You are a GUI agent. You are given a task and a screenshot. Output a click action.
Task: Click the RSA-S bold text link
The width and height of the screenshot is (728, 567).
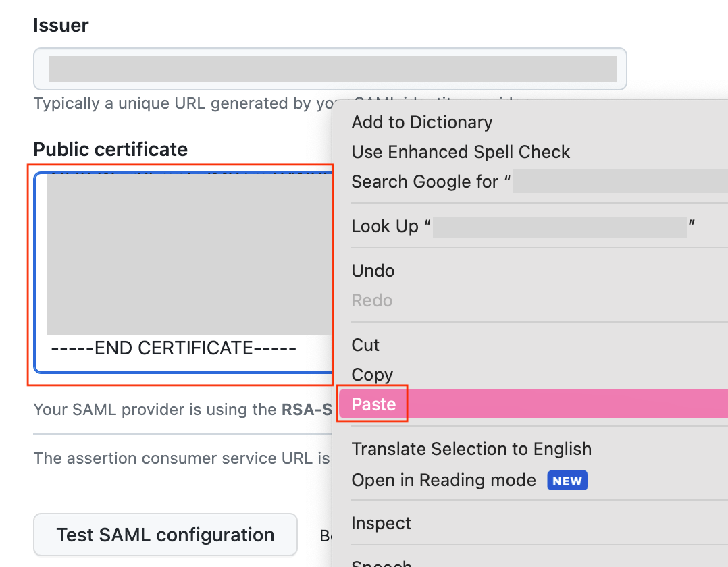pyautogui.click(x=319, y=410)
